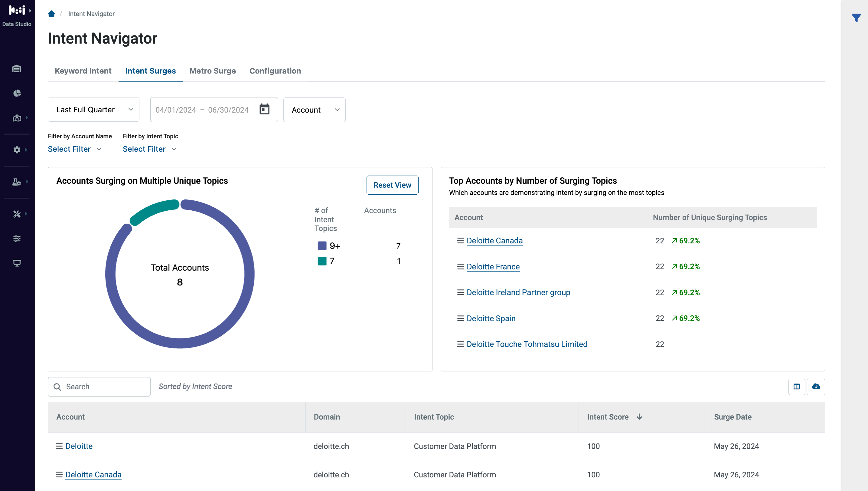Click the purple segment of the donut chart

[249, 274]
